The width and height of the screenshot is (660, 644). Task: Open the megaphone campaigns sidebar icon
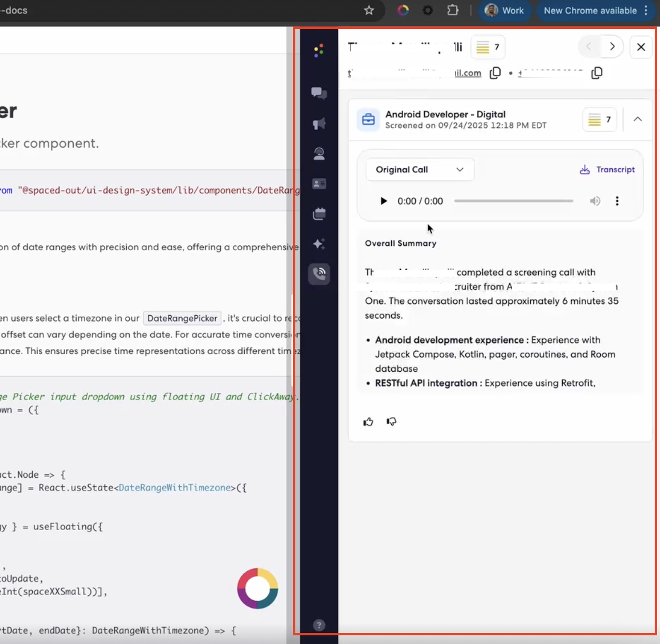point(319,123)
